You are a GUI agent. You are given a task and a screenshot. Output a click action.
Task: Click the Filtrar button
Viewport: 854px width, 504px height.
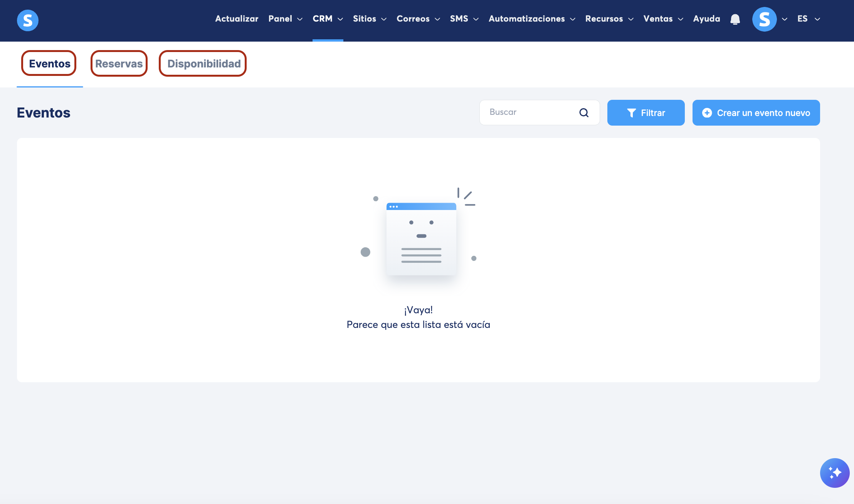(x=646, y=113)
